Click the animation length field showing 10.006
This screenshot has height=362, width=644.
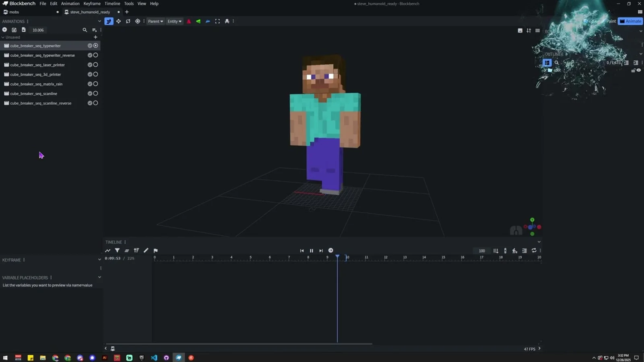(38, 30)
